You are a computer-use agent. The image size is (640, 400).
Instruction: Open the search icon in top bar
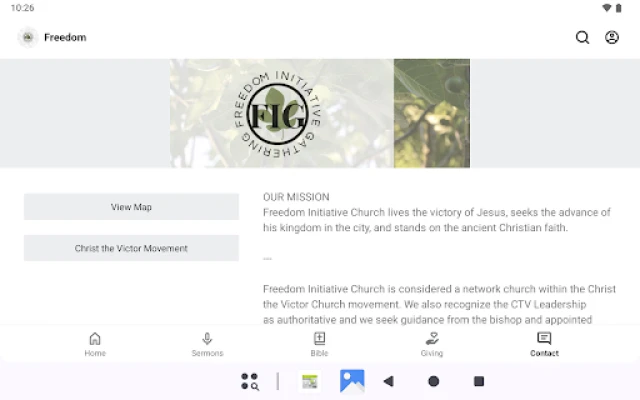(582, 38)
